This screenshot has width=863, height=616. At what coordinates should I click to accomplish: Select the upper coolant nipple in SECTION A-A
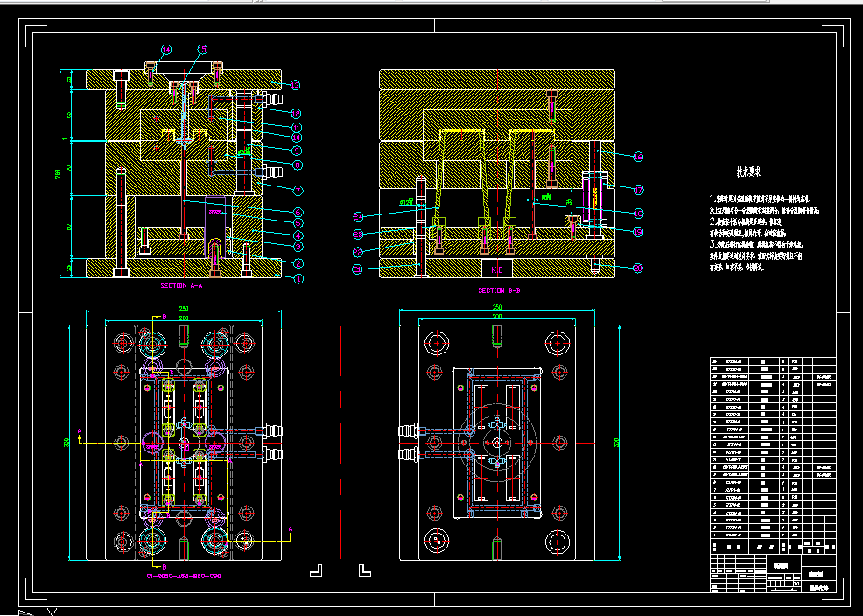coord(270,100)
